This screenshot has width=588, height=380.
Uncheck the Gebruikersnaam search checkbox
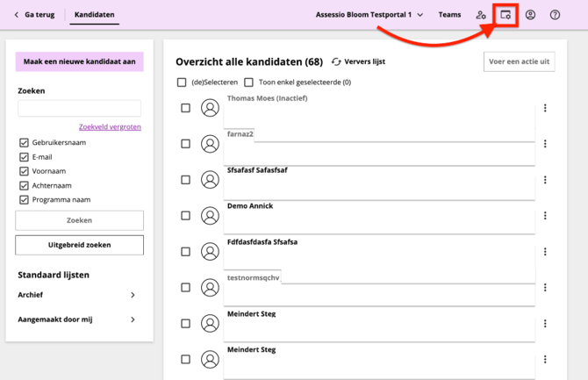(24, 142)
